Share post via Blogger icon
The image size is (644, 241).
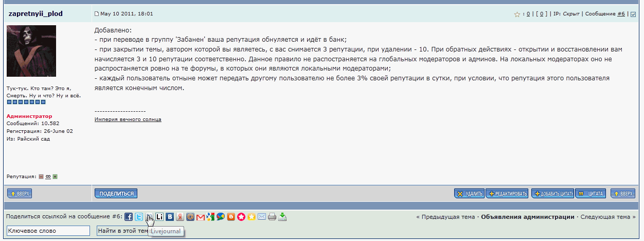point(231,217)
